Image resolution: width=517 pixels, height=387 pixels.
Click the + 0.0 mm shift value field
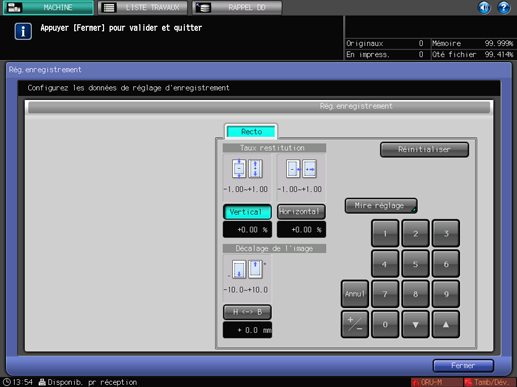tap(247, 330)
